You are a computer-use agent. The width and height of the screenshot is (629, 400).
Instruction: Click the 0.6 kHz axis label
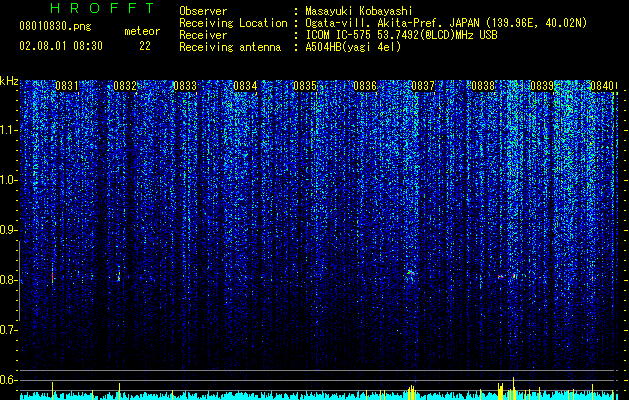coord(8,380)
